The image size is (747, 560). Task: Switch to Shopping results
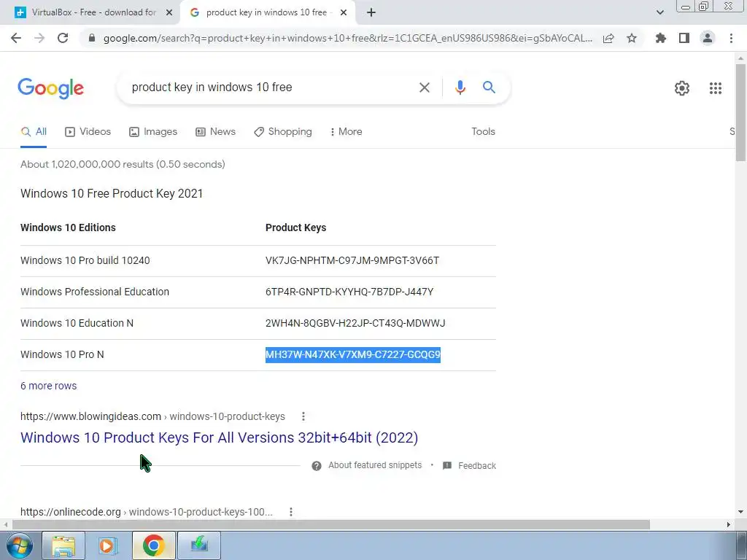(x=283, y=132)
